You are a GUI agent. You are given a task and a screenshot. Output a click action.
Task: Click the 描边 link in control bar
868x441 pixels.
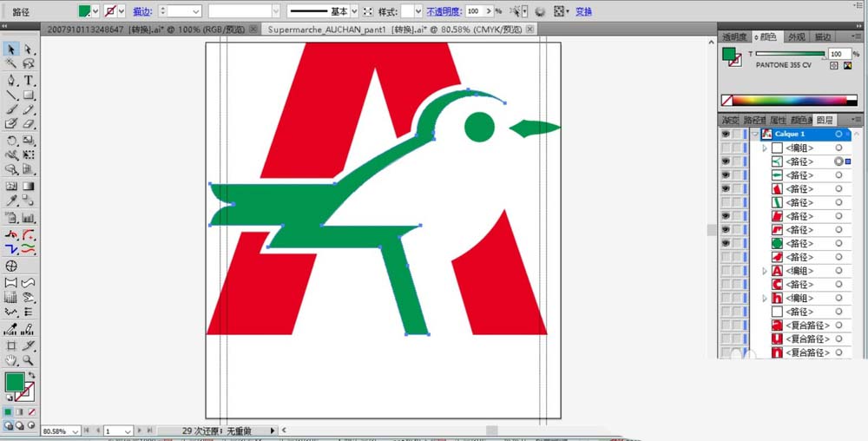click(141, 11)
